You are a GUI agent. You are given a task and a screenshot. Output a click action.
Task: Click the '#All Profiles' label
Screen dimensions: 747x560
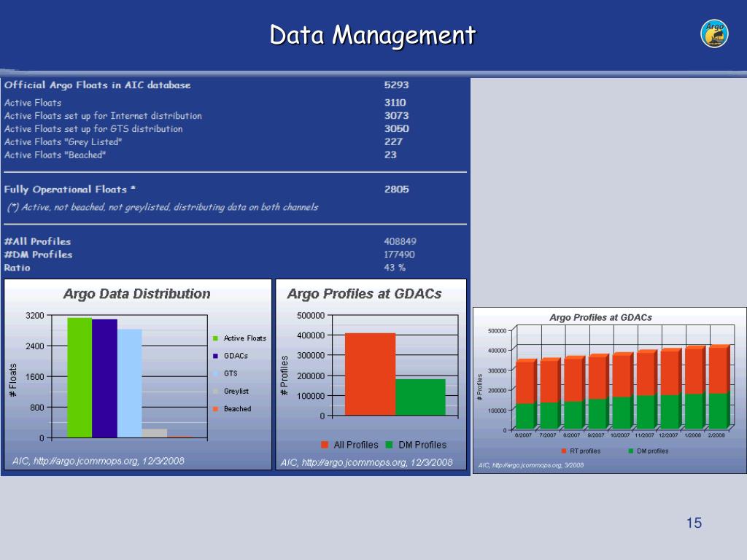[x=37, y=241]
